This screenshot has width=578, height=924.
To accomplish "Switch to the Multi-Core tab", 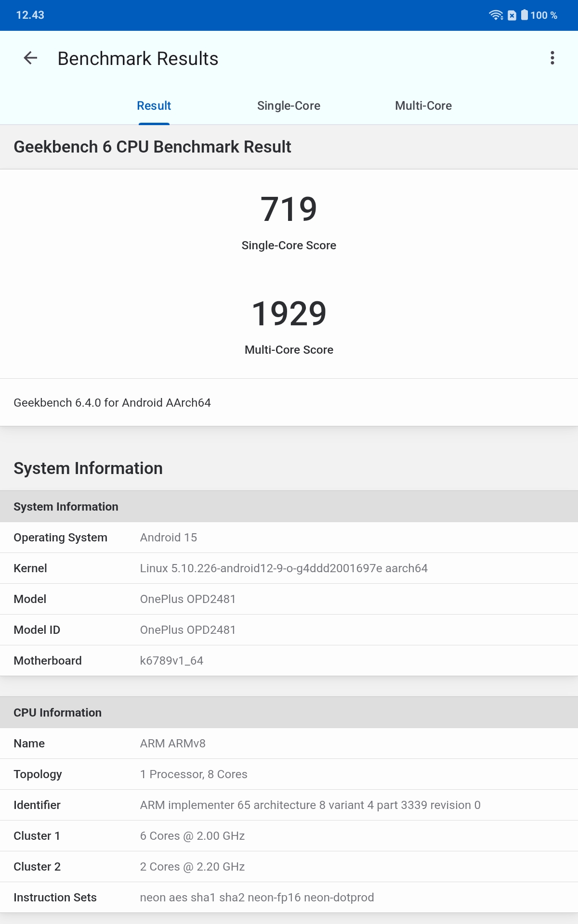I will (x=423, y=106).
